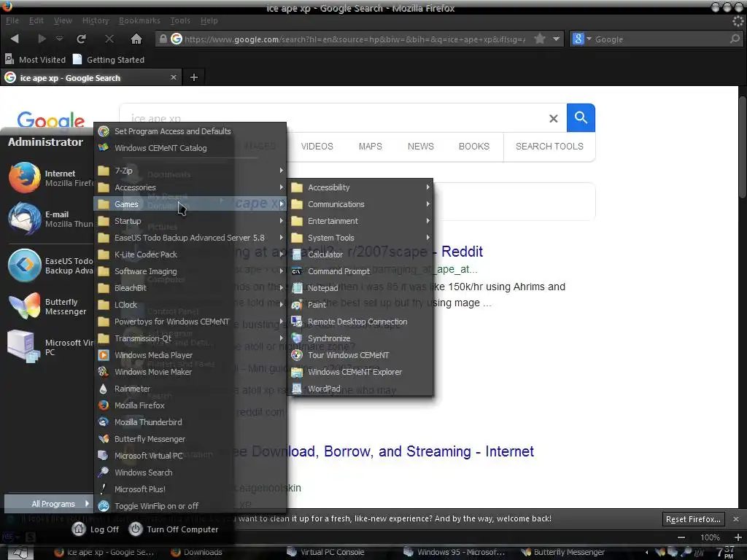747x560 pixels.
Task: Click All Programs in the Start menu
Action: pos(48,503)
